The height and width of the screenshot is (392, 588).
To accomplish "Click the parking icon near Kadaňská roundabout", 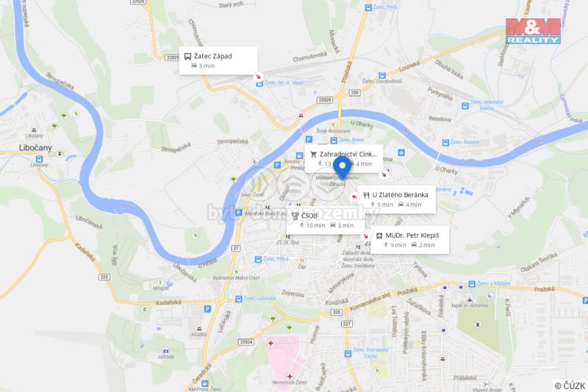I will coord(207,309).
